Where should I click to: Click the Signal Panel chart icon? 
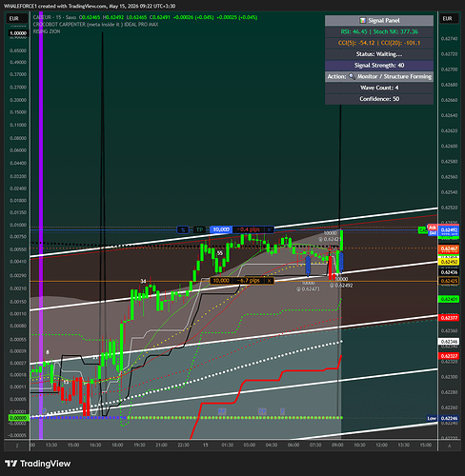click(x=362, y=21)
